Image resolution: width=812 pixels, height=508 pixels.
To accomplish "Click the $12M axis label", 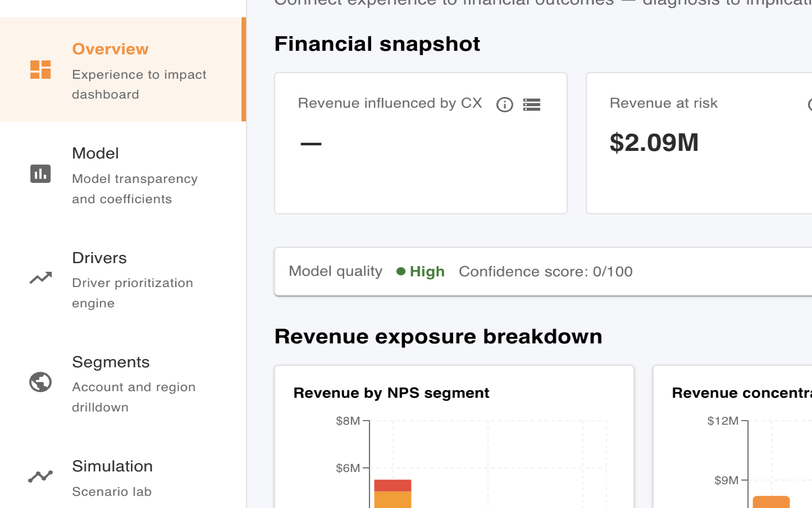I will (x=723, y=421).
